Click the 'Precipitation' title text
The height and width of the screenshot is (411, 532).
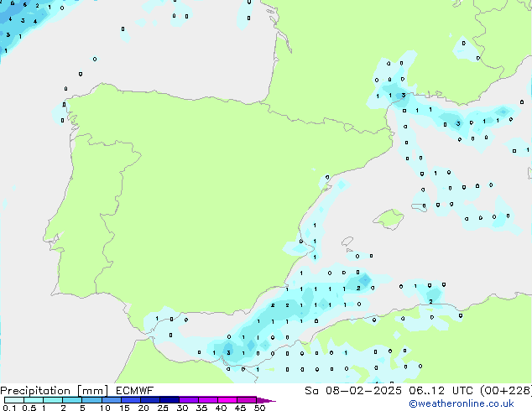pos(35,391)
